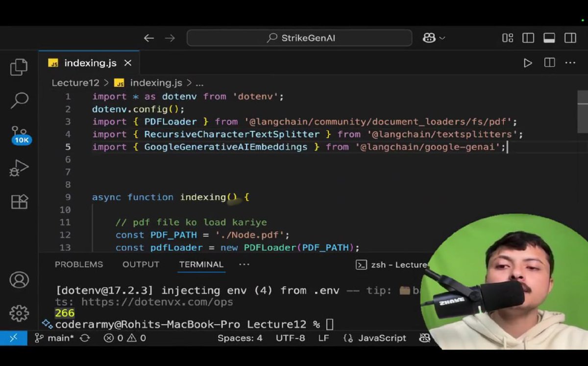Show more panel tabs ellipsis
The height and width of the screenshot is (366, 588).
click(x=244, y=264)
